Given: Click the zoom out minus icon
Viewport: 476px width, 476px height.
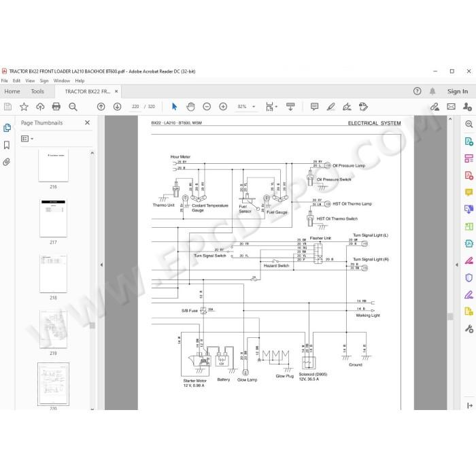Looking at the screenshot, I should pos(207,107).
